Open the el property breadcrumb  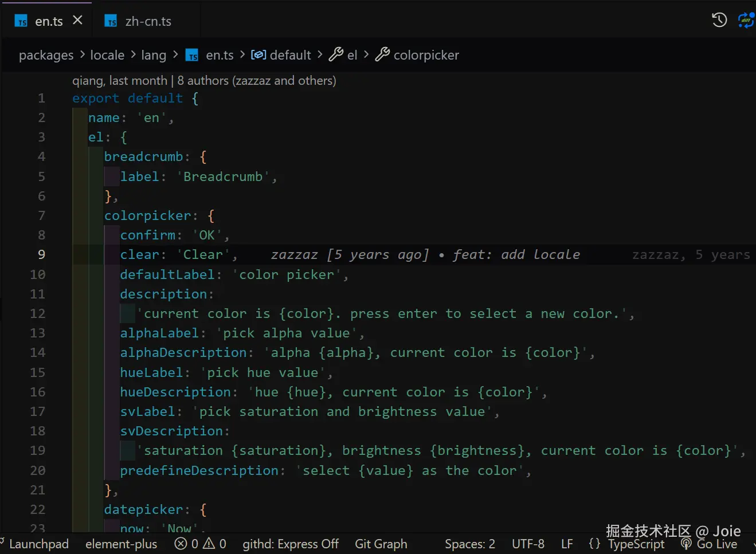tap(352, 55)
